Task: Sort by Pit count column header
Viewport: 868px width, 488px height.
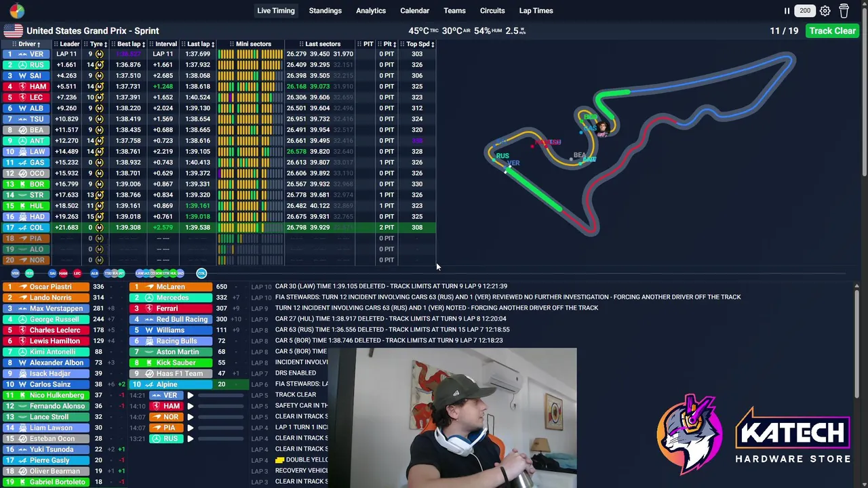Action: (388, 44)
